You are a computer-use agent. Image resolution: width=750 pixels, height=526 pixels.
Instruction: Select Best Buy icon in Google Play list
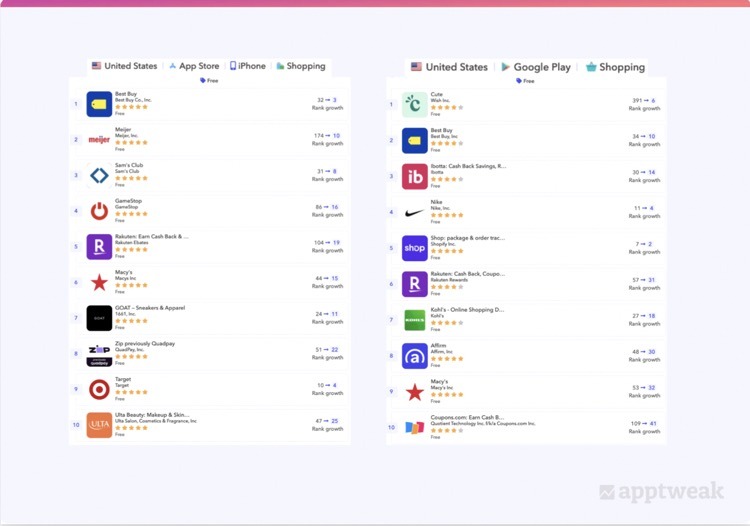coord(415,141)
